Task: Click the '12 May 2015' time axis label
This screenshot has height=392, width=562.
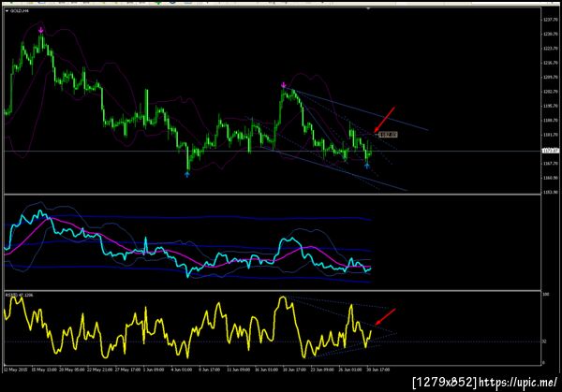Action: (15, 370)
